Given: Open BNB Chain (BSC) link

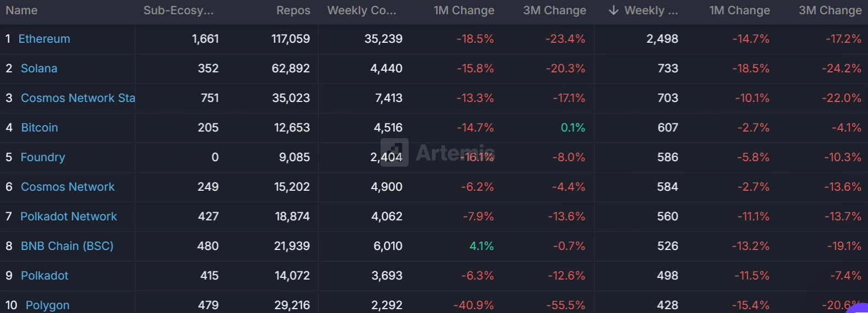Looking at the screenshot, I should pyautogui.click(x=67, y=246).
